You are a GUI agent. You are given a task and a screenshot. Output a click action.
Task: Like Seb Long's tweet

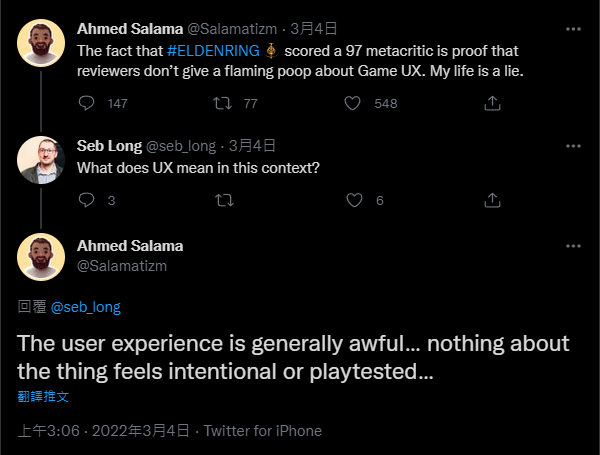[352, 200]
